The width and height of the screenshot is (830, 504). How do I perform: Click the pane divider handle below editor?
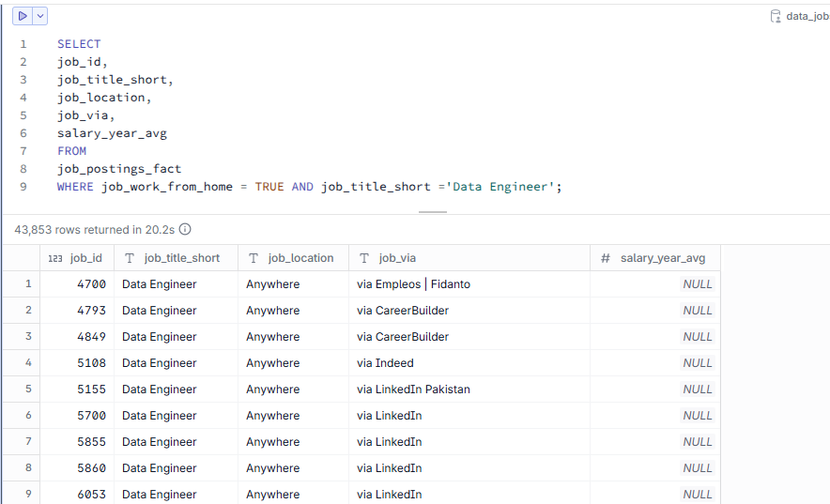click(x=433, y=212)
